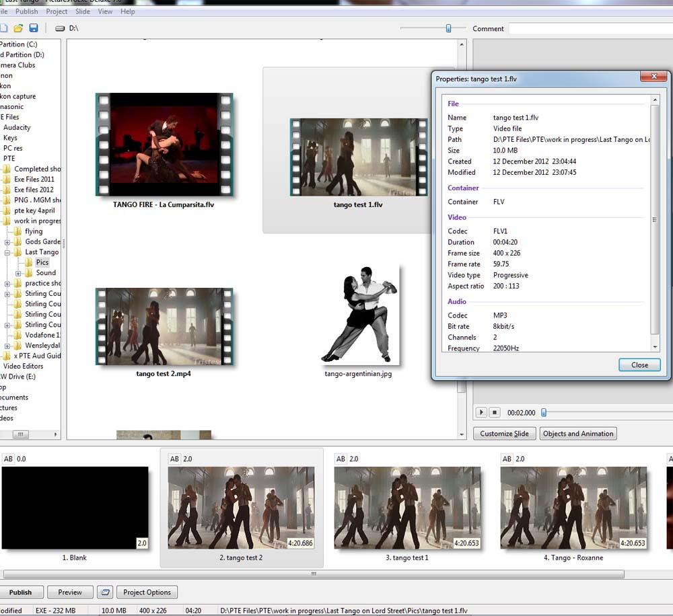Image resolution: width=673 pixels, height=616 pixels.
Task: Select slide 1. Blank in the slide list
Action: tap(75, 508)
